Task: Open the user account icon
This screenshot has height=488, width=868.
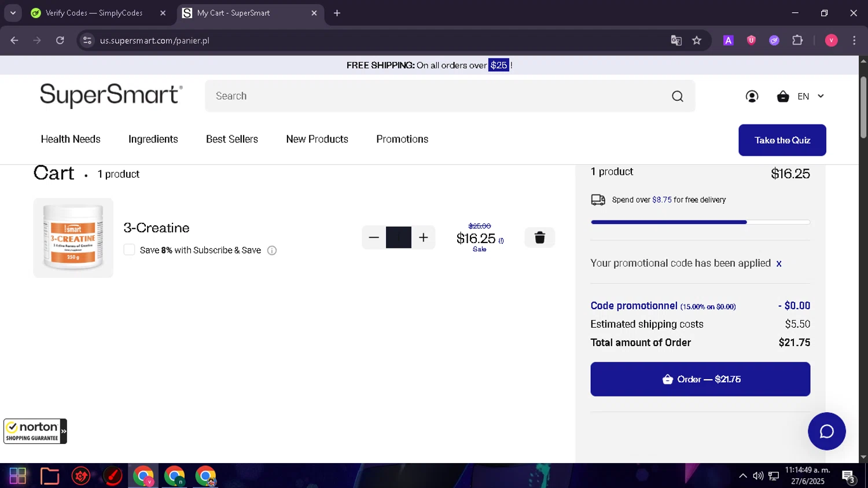Action: (752, 96)
